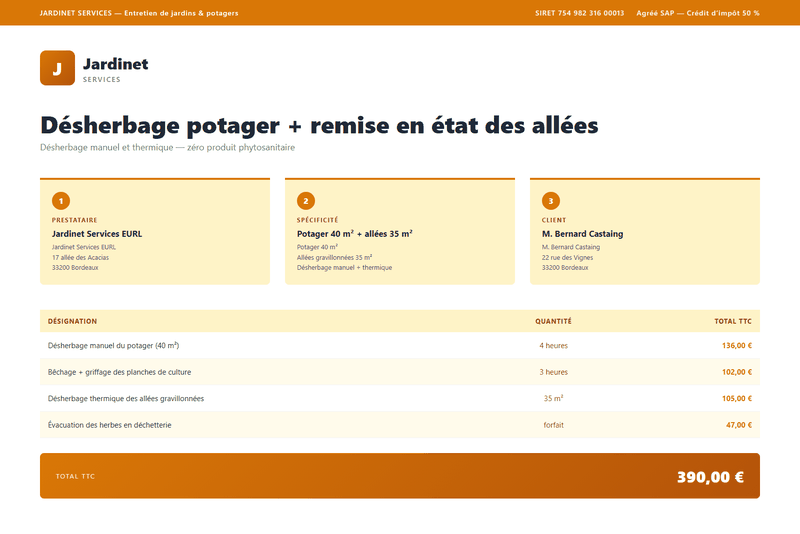
Task: Click the QUANTITÉ column header
Action: [x=553, y=321]
